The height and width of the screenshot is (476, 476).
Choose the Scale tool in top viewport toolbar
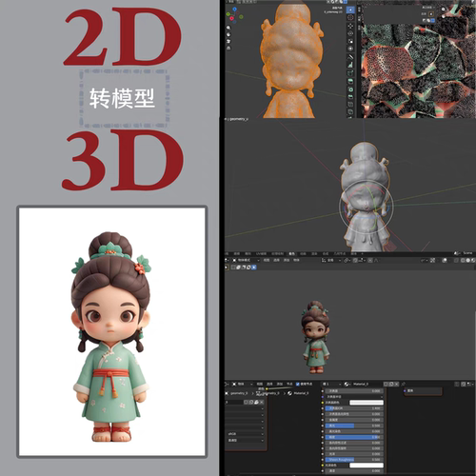point(350,41)
